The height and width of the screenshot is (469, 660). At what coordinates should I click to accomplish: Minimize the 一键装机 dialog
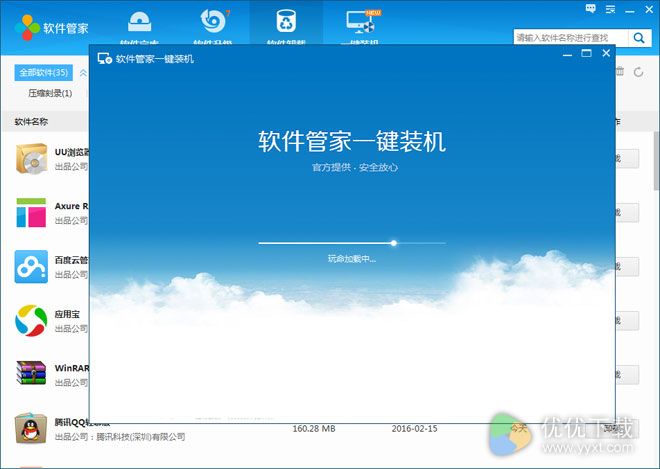pyautogui.click(x=567, y=55)
